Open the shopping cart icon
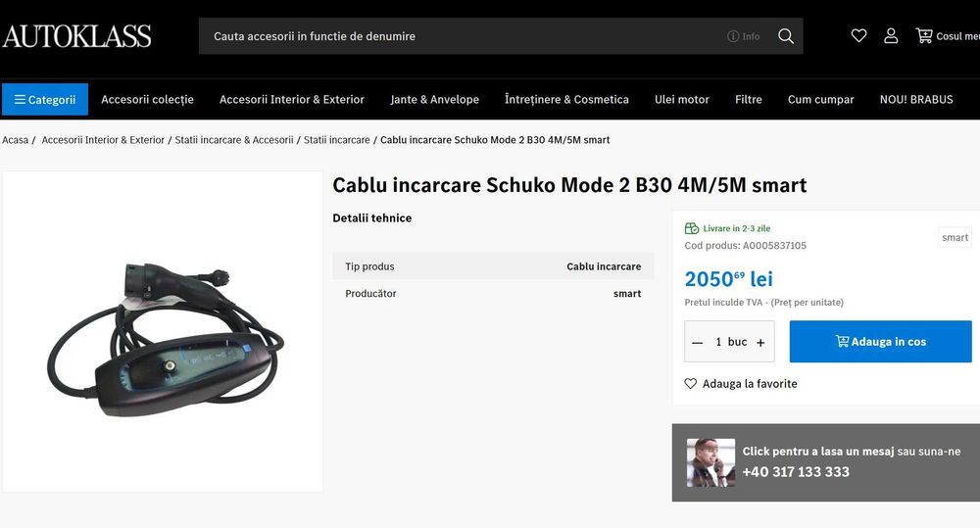The image size is (980, 528). (924, 36)
